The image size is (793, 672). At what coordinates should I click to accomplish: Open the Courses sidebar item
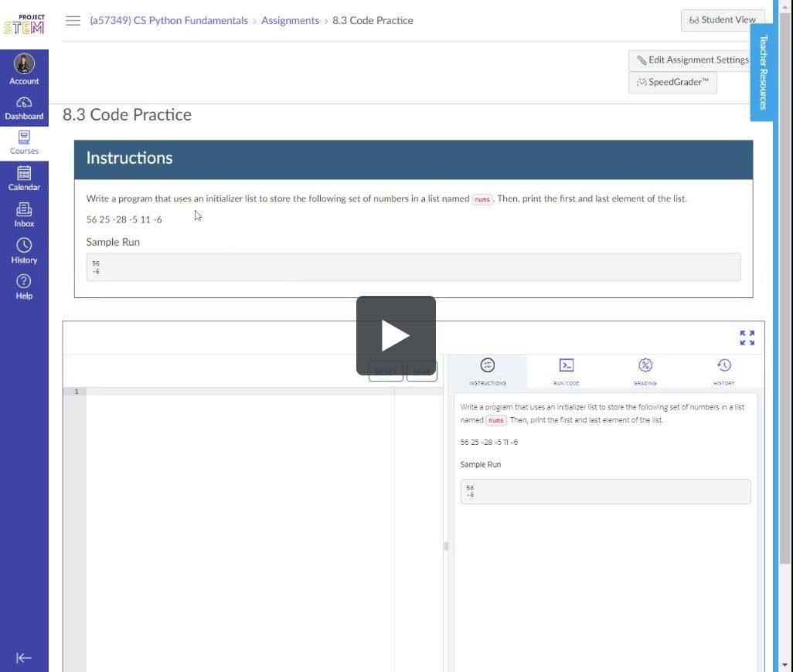[x=24, y=143]
